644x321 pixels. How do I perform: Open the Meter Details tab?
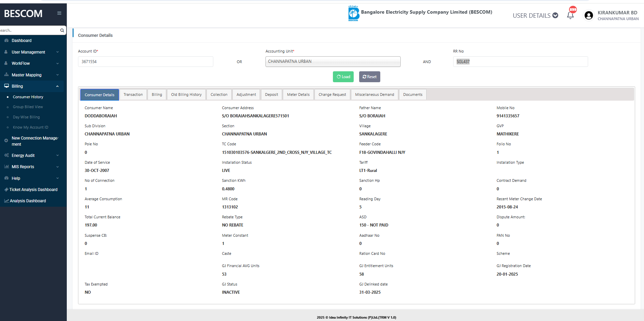click(298, 94)
